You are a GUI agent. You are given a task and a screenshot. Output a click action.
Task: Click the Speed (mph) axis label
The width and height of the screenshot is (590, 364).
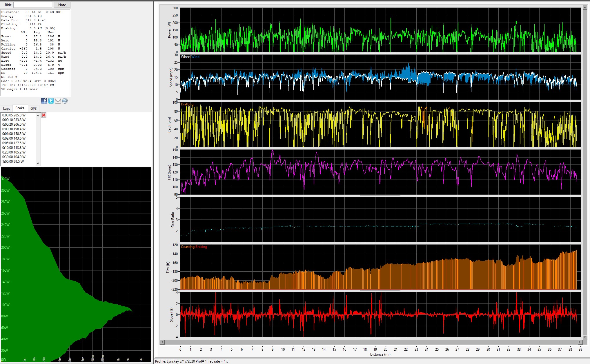click(171, 77)
